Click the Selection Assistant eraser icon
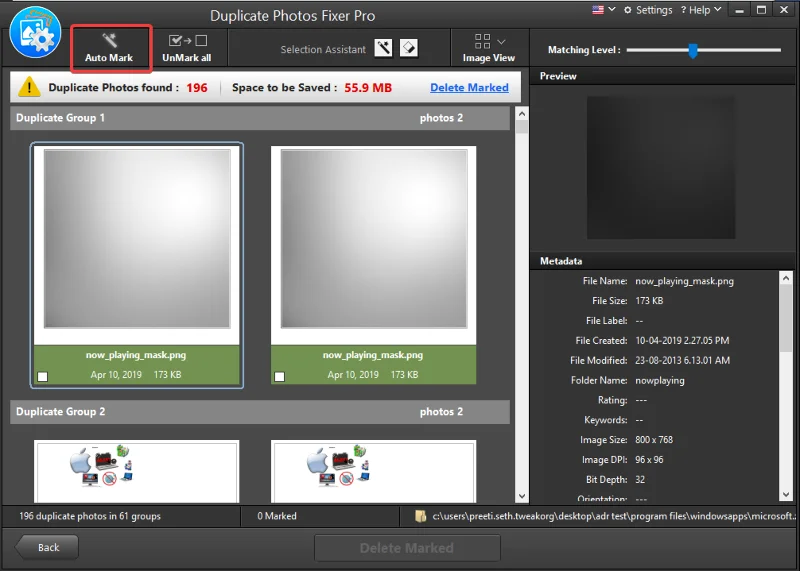This screenshot has height=571, width=800. (409, 48)
